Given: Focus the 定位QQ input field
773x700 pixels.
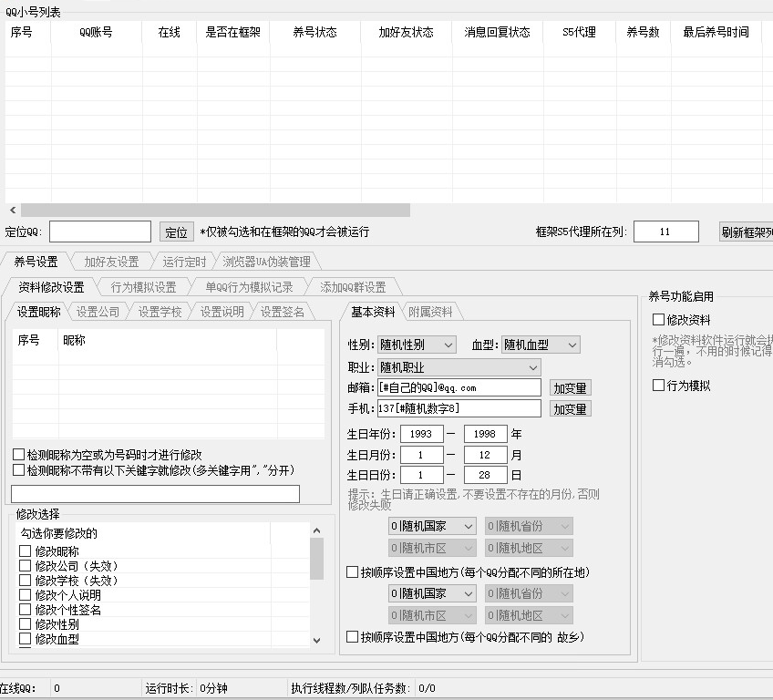Looking at the screenshot, I should [x=100, y=232].
